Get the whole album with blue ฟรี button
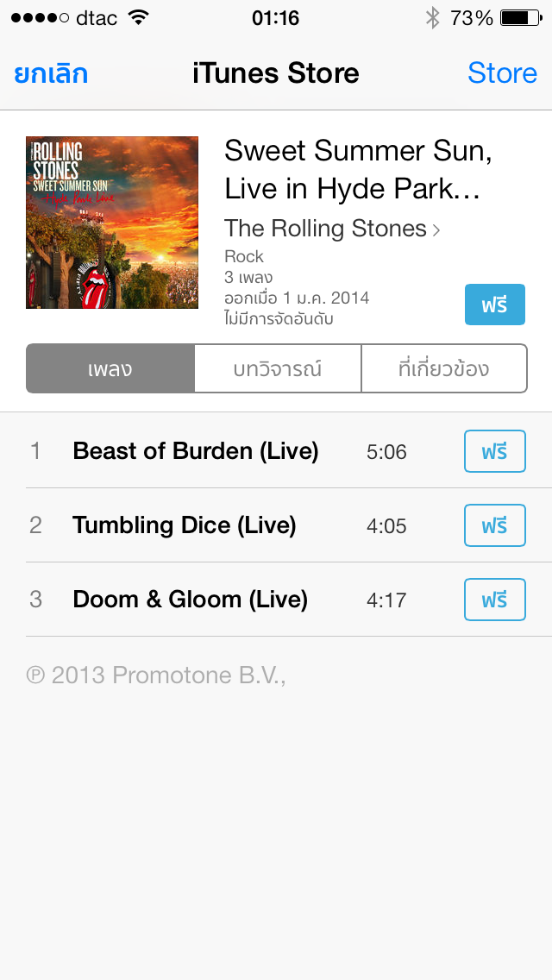The image size is (552, 980). click(x=494, y=305)
